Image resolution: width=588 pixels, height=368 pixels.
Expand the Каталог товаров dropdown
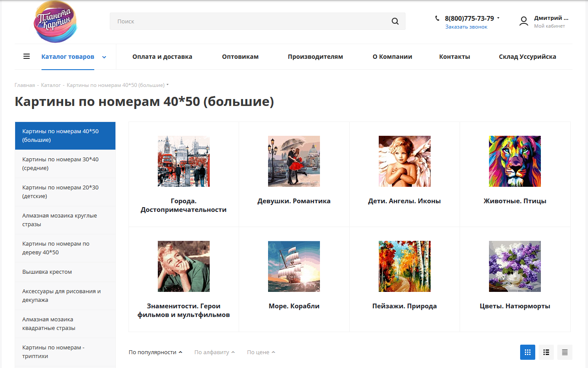[x=104, y=57]
